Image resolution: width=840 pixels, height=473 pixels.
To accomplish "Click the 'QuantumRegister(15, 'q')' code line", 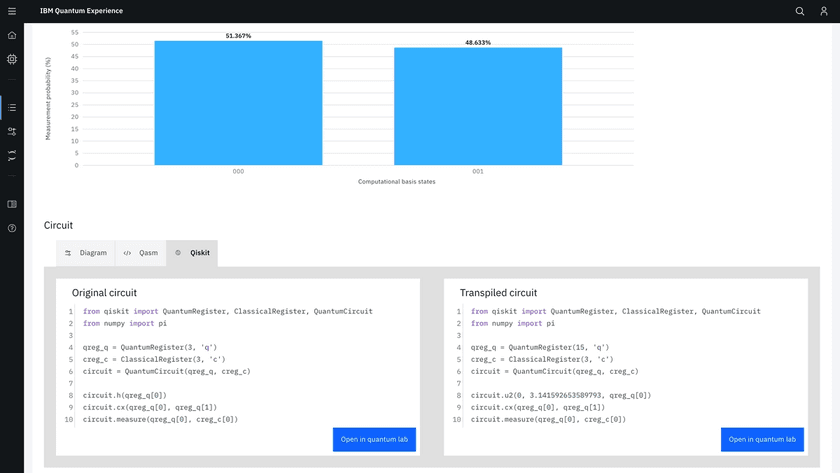I will 540,347.
